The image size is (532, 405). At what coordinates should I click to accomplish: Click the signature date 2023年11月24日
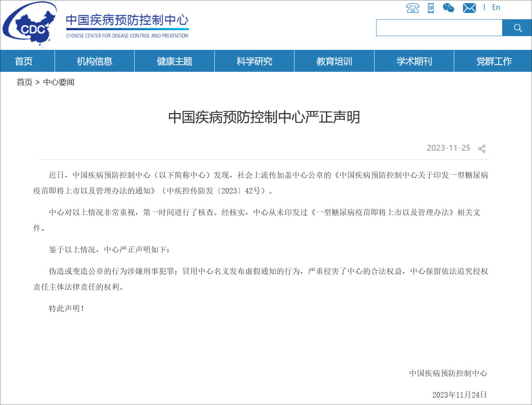459,395
